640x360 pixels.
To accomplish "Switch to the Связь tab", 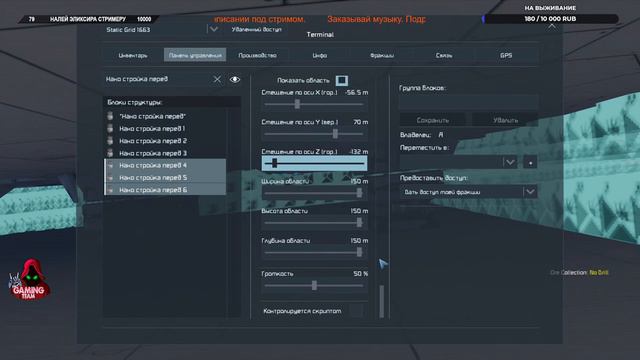I will [444, 55].
